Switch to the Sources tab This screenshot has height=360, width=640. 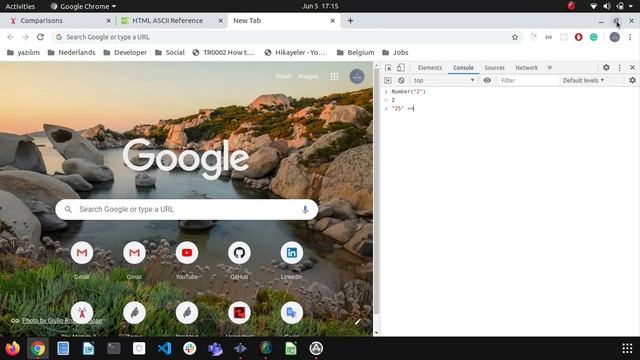tap(494, 68)
